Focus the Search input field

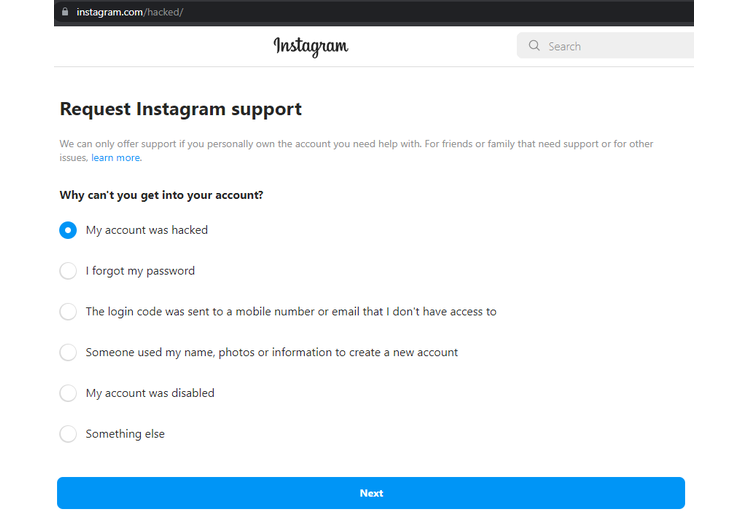(x=606, y=46)
